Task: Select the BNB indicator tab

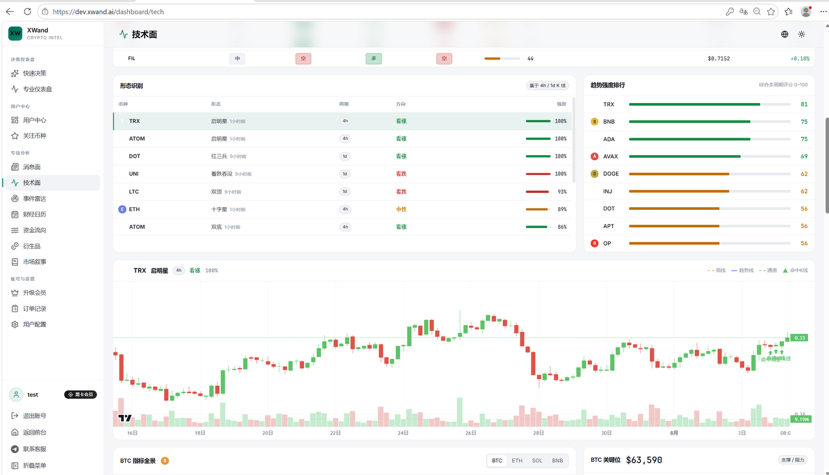Action: tap(557, 461)
